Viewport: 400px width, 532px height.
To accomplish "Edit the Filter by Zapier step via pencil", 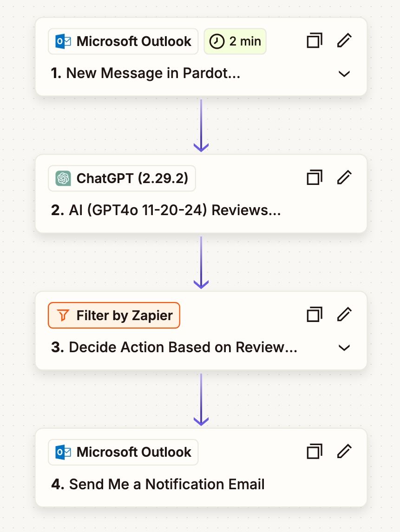I will coord(344,314).
